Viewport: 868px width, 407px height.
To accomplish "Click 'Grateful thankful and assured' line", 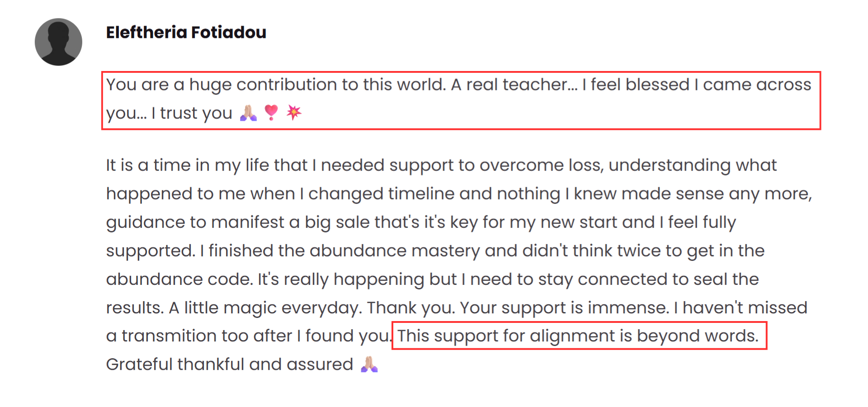I will point(230,364).
